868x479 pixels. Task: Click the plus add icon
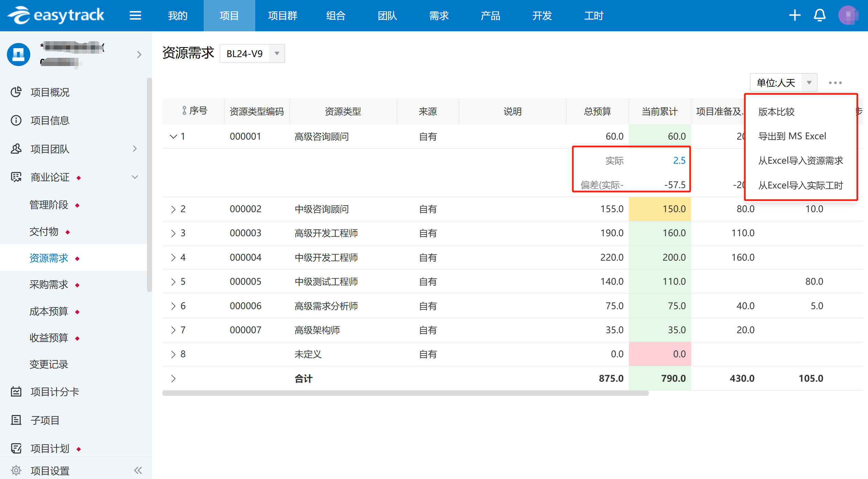point(795,15)
